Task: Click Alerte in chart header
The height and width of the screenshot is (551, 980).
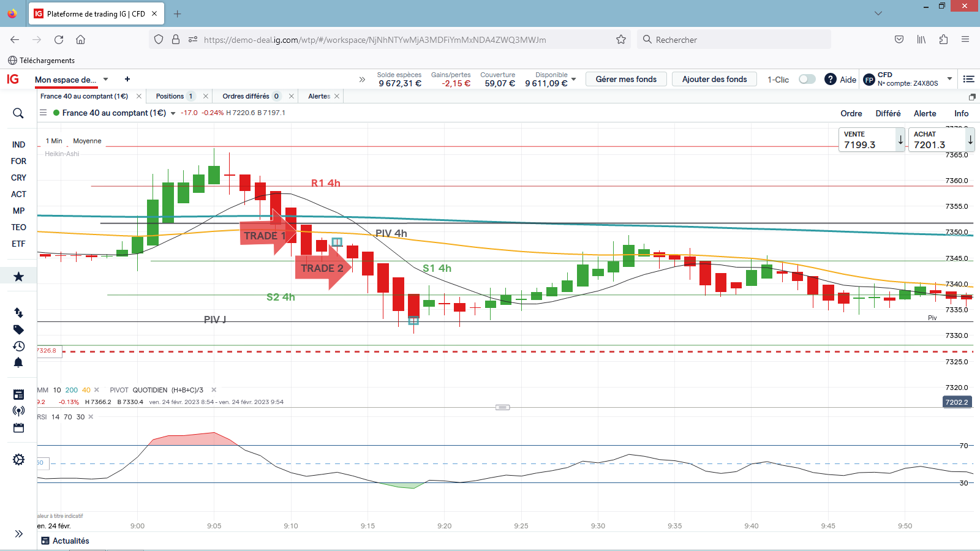Action: (x=925, y=113)
